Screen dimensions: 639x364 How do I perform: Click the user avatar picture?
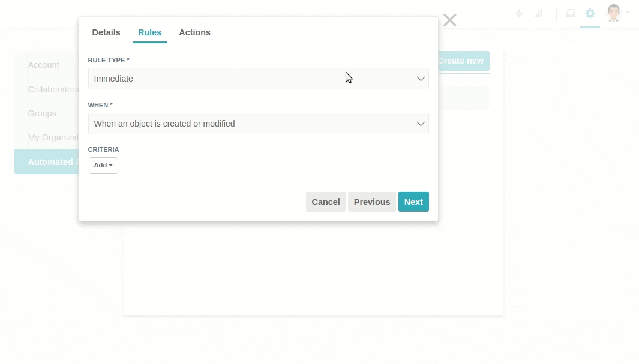pyautogui.click(x=613, y=13)
